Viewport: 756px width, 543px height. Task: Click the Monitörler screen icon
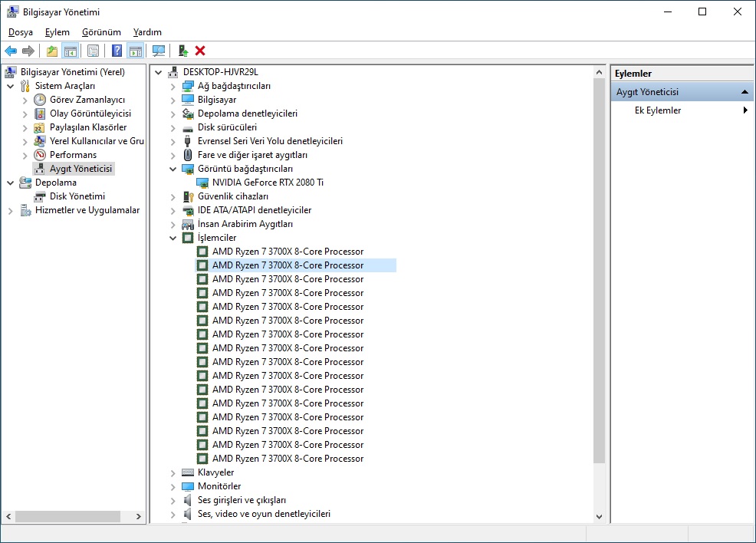pos(188,486)
